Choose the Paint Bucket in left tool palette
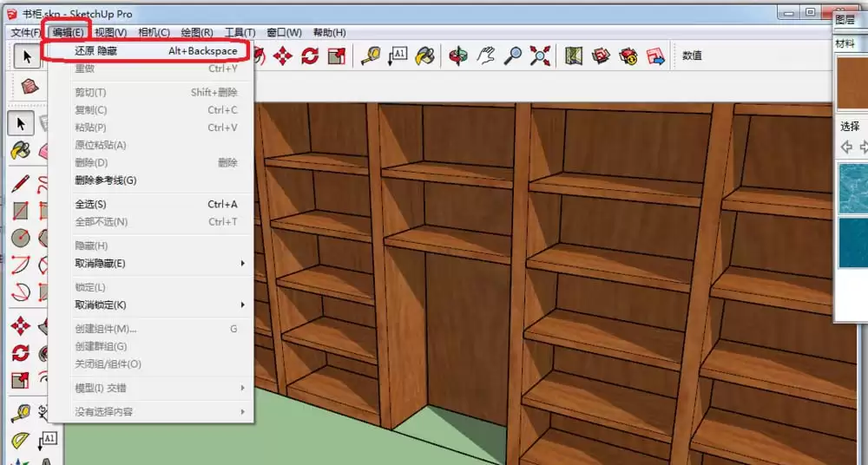 point(21,150)
